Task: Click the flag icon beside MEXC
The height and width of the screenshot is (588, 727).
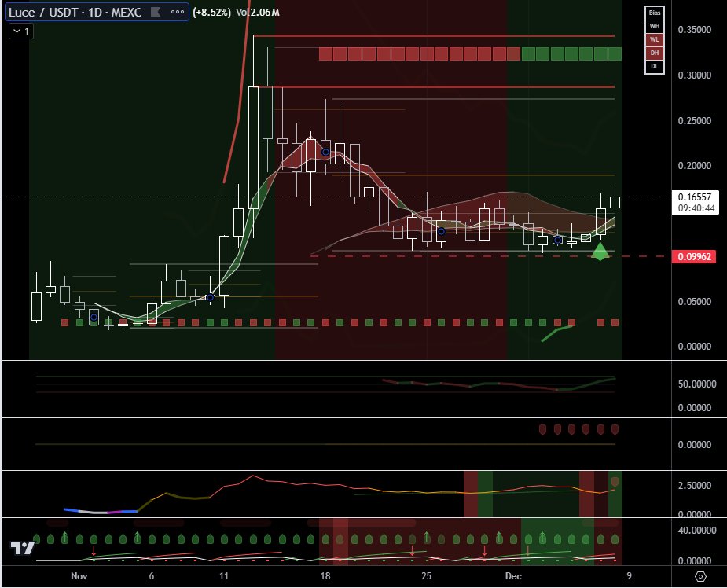Action: pos(156,12)
